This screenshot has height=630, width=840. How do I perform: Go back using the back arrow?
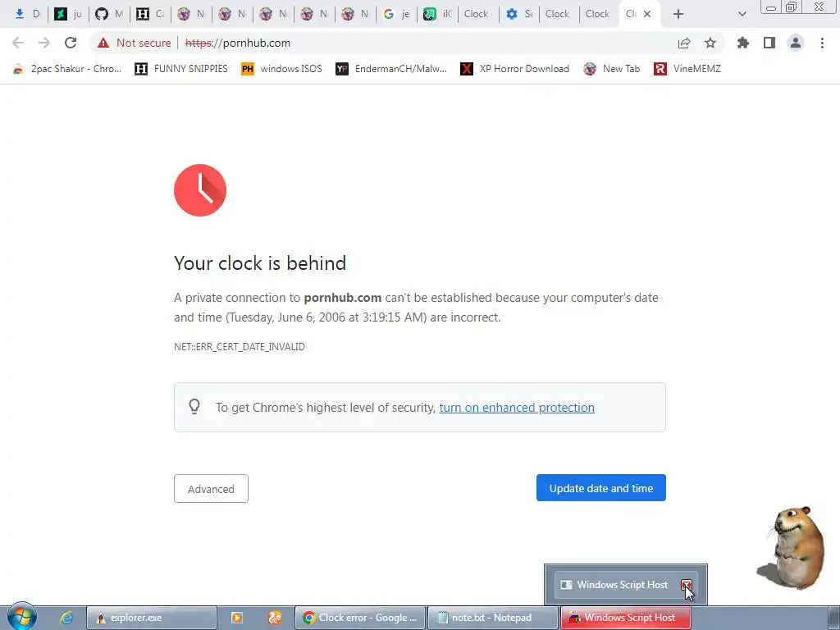(x=18, y=43)
